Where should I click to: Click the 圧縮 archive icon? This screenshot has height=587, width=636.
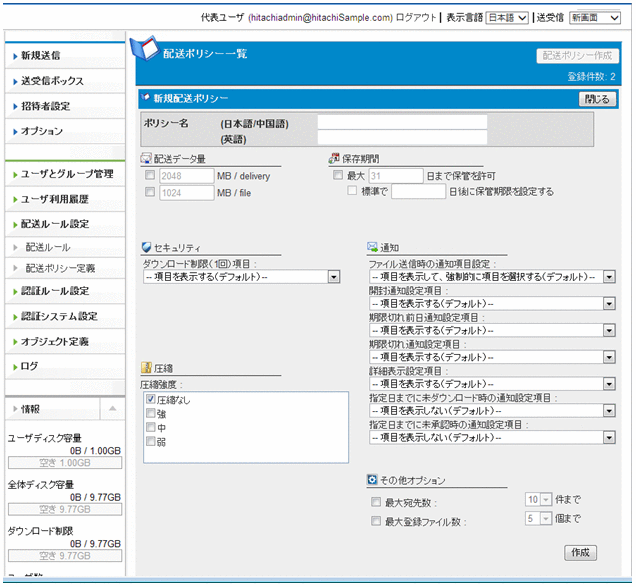[x=146, y=368]
